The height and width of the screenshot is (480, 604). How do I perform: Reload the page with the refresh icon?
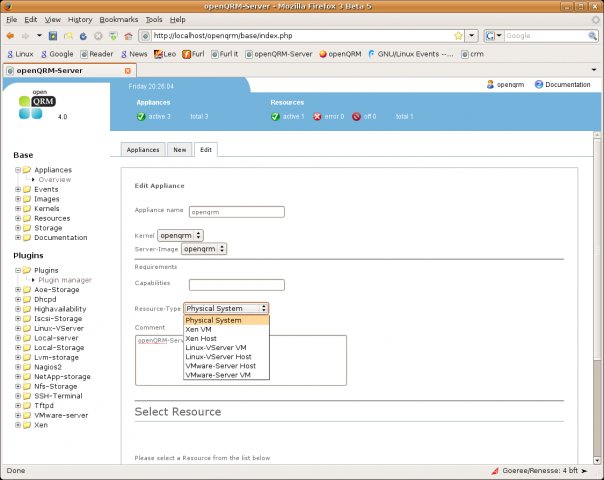(x=83, y=36)
